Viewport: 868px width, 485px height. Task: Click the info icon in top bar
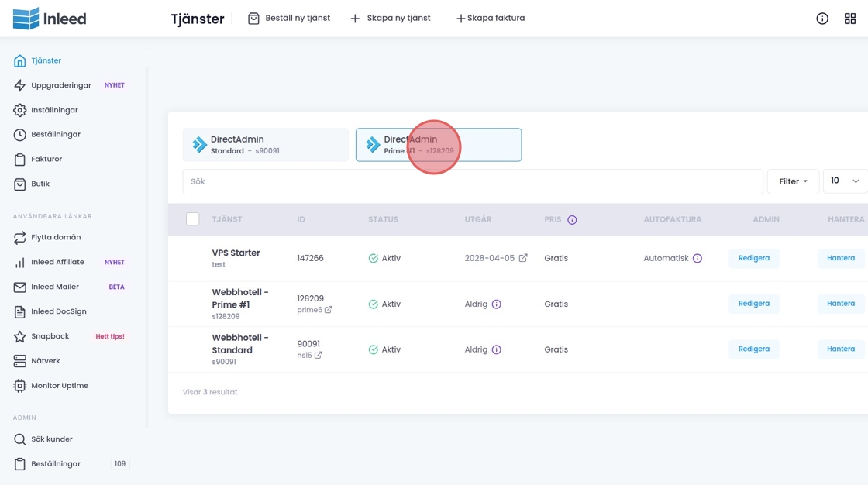[x=822, y=19]
